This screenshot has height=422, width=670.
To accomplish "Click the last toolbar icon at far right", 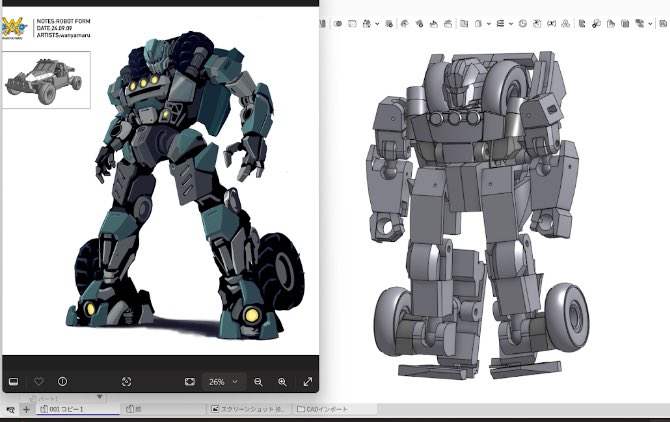I will pos(664,24).
